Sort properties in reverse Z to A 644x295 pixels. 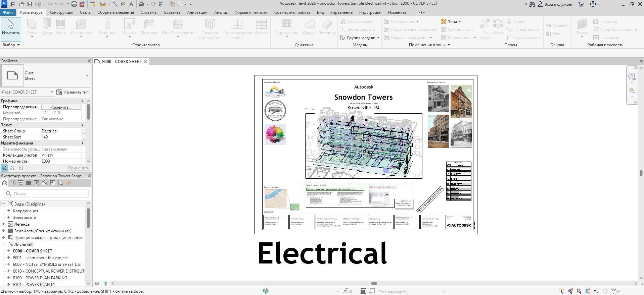pos(20,168)
